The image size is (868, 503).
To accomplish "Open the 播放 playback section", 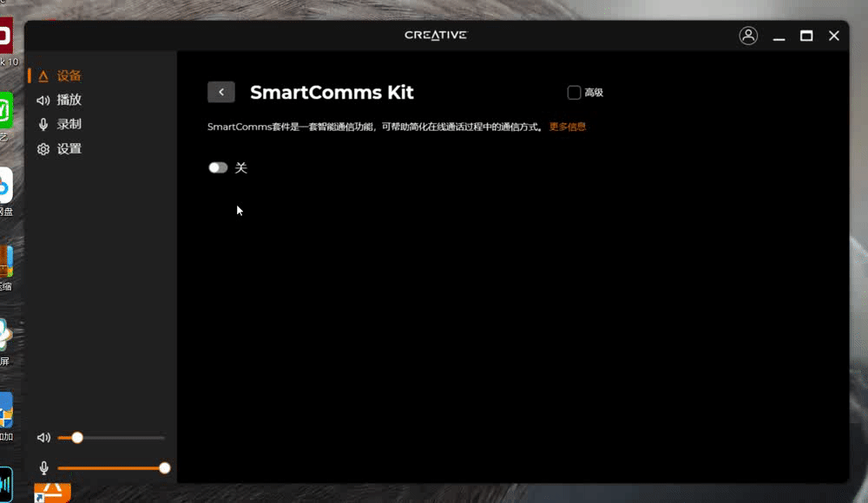I will pyautogui.click(x=69, y=100).
